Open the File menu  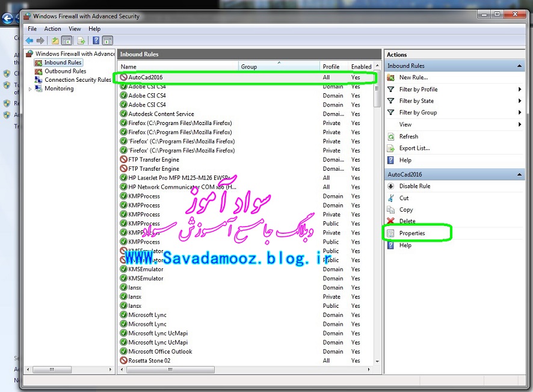pos(32,29)
